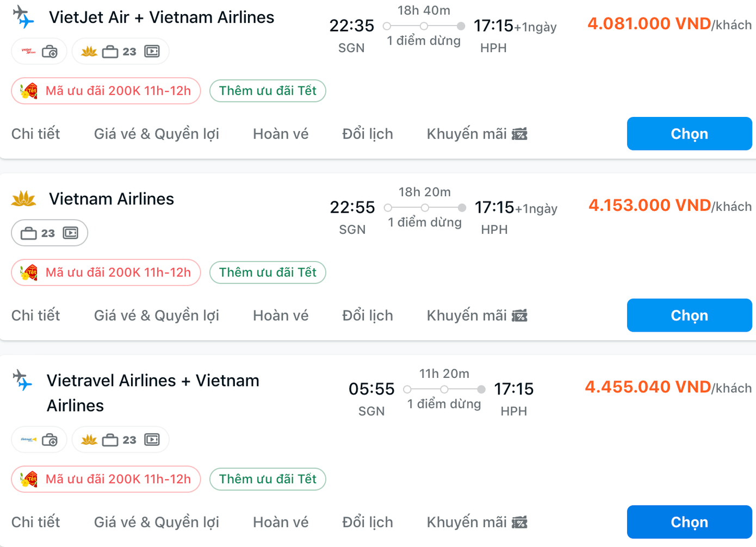The height and width of the screenshot is (547, 756).
Task: Click the promo ticket icon next to Khuyến mãi
Action: coord(518,133)
